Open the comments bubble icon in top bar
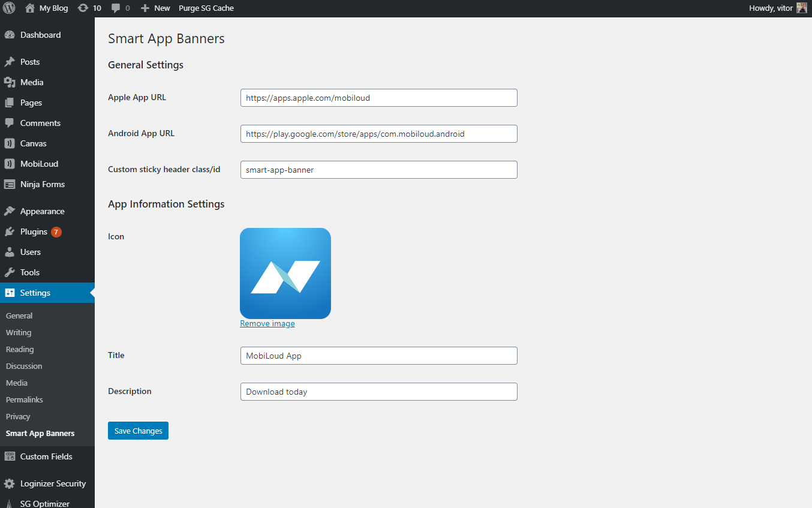The height and width of the screenshot is (508, 812). coord(116,8)
